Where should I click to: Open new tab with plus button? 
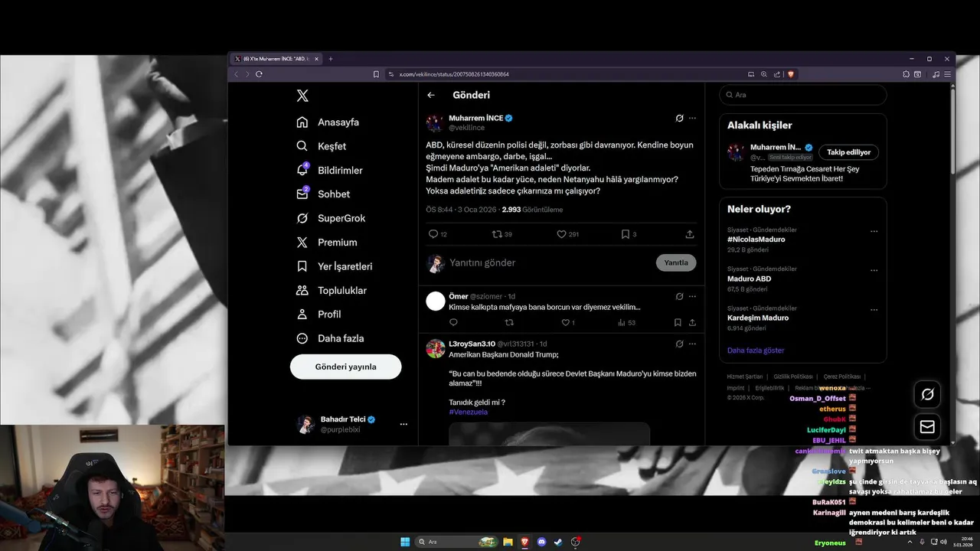pos(331,59)
